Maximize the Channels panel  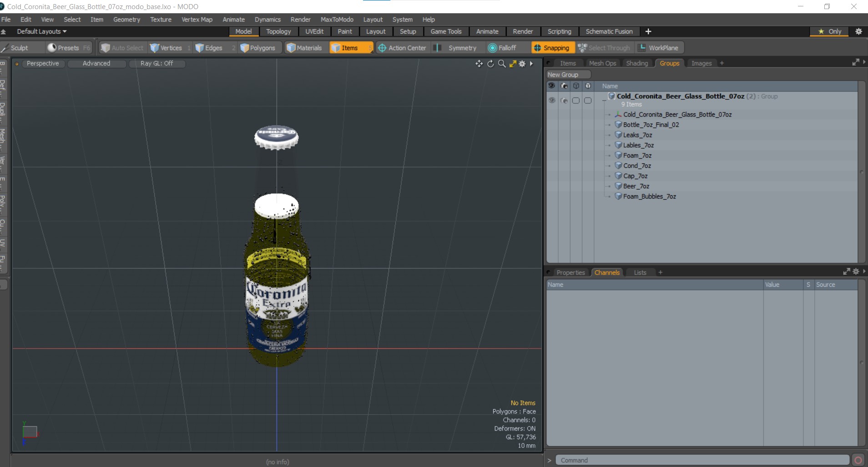[x=846, y=271]
